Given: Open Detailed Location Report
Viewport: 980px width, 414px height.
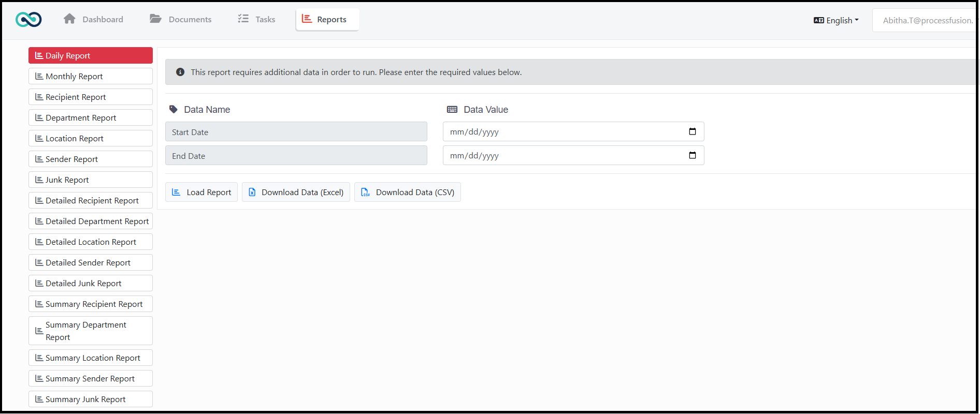Looking at the screenshot, I should [x=91, y=242].
